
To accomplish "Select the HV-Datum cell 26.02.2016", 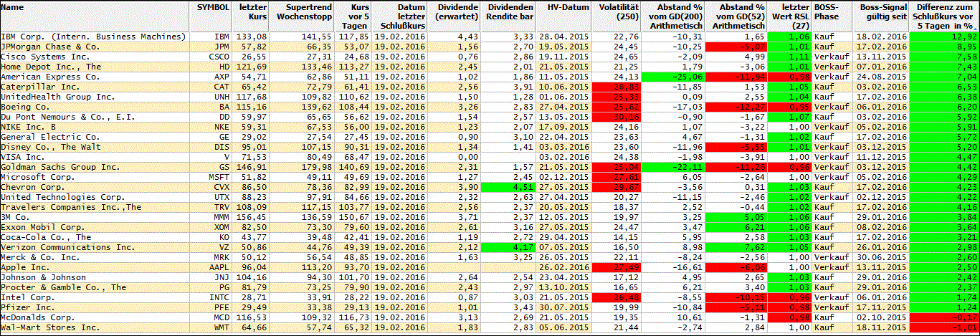I will 563,267.
